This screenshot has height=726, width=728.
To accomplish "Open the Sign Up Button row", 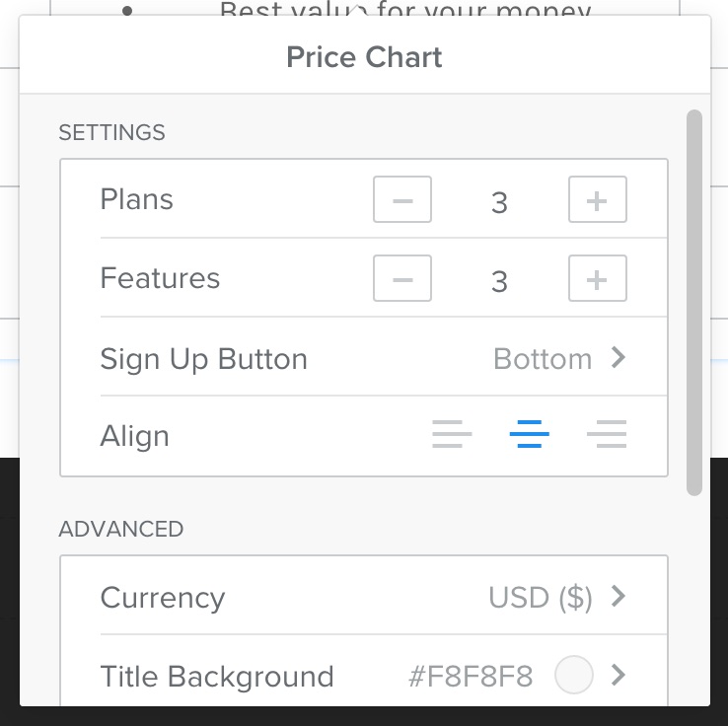I will (x=364, y=356).
